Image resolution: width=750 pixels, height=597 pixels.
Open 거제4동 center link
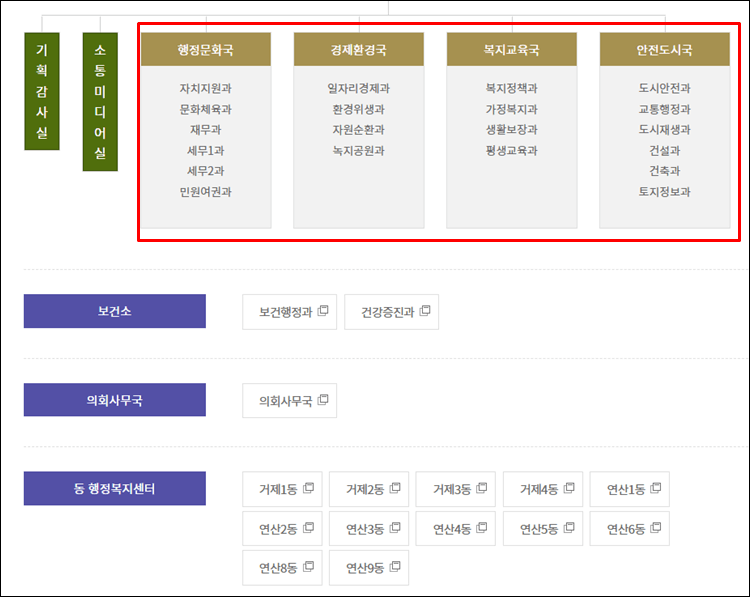coord(543,489)
